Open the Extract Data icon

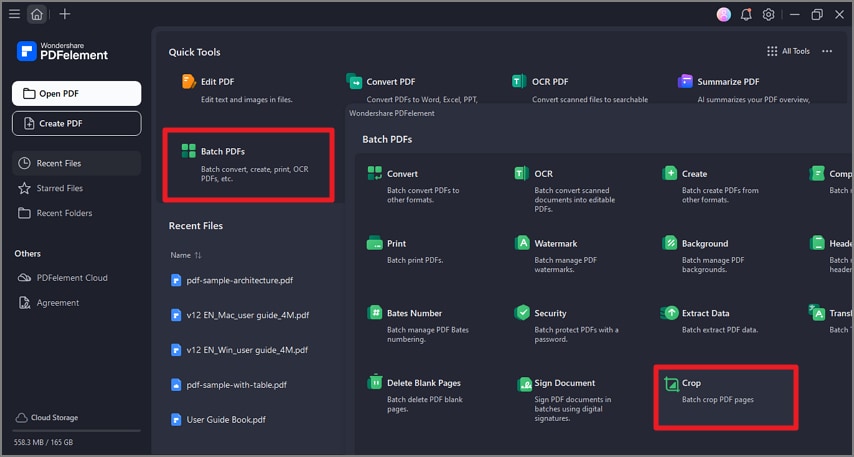669,313
